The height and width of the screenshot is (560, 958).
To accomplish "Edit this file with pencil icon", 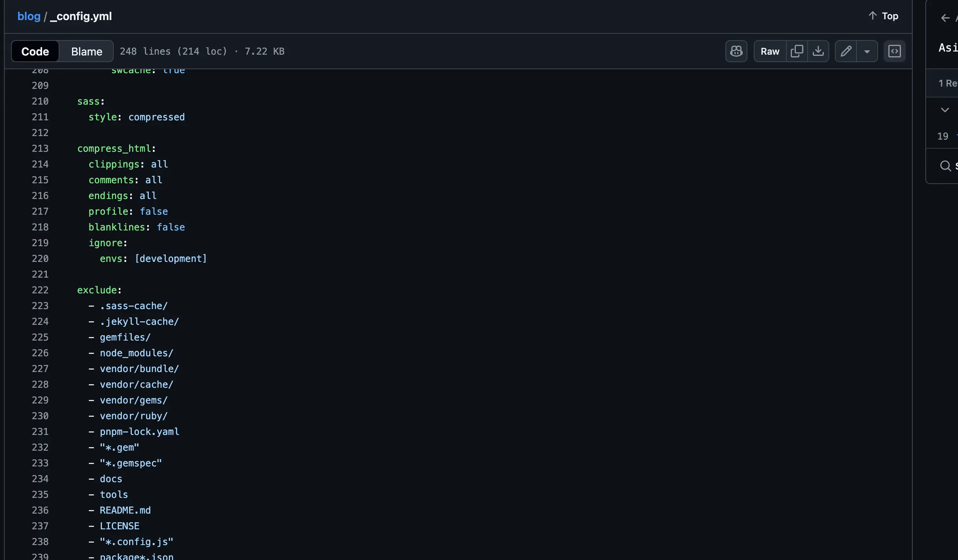I will coord(846,51).
